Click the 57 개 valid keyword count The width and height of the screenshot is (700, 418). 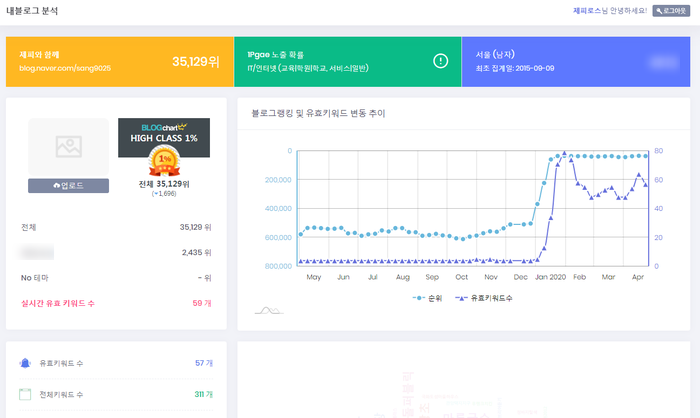click(x=204, y=363)
